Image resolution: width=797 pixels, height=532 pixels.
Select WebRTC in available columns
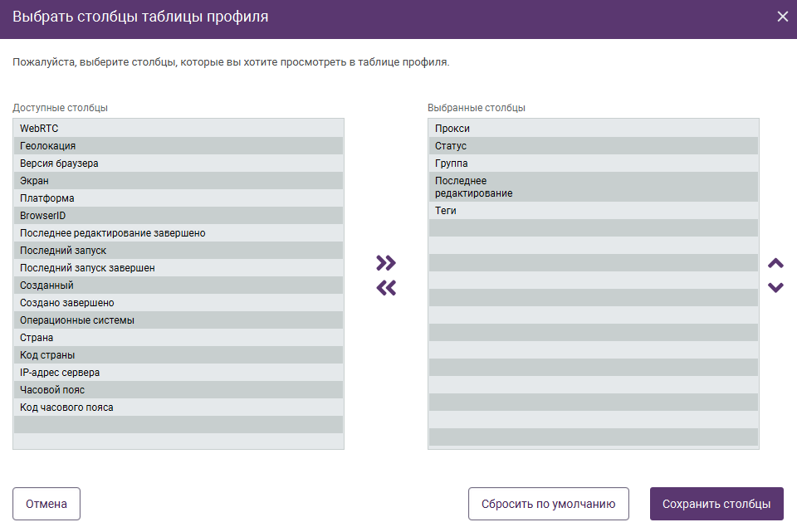pos(178,129)
